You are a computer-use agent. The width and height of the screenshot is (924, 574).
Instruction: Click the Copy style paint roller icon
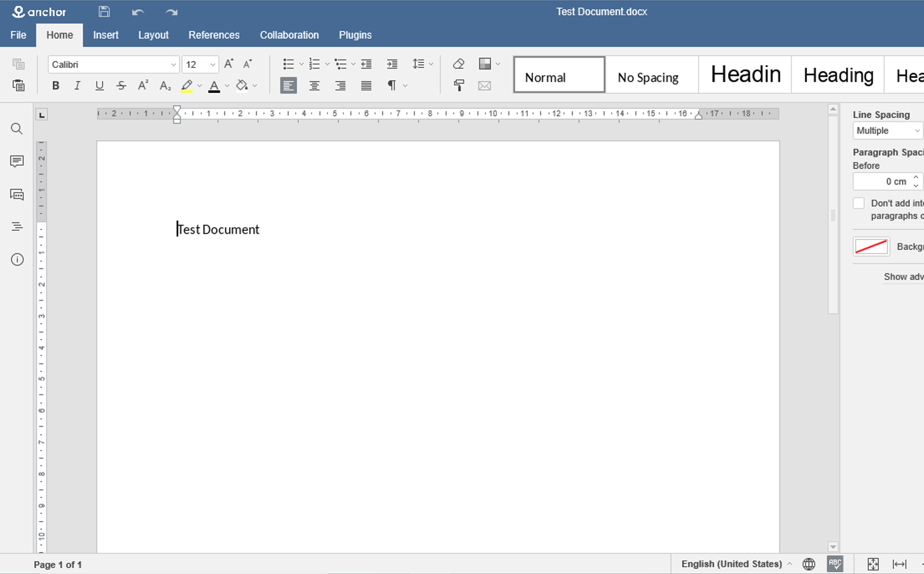tap(459, 86)
